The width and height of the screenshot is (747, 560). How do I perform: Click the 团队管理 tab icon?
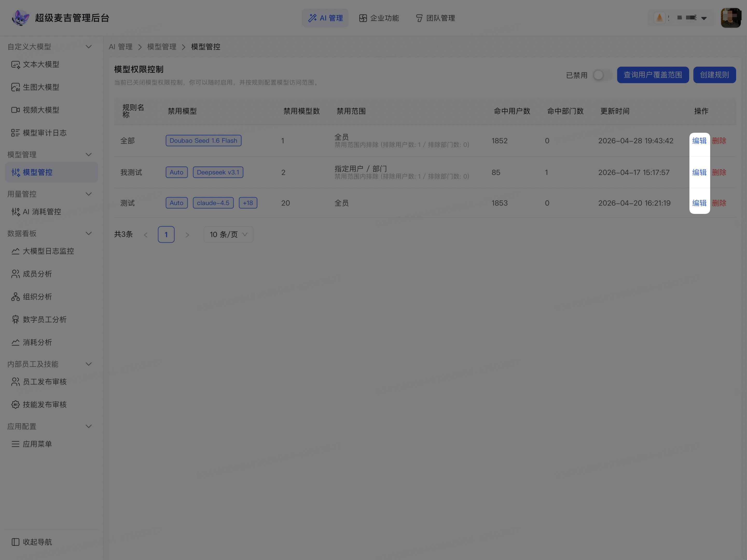point(419,18)
